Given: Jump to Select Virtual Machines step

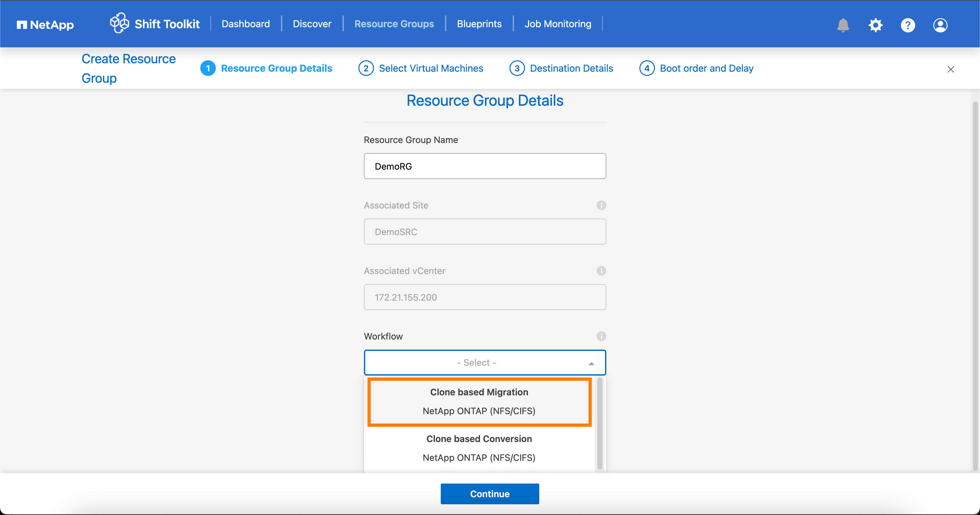Looking at the screenshot, I should (431, 68).
